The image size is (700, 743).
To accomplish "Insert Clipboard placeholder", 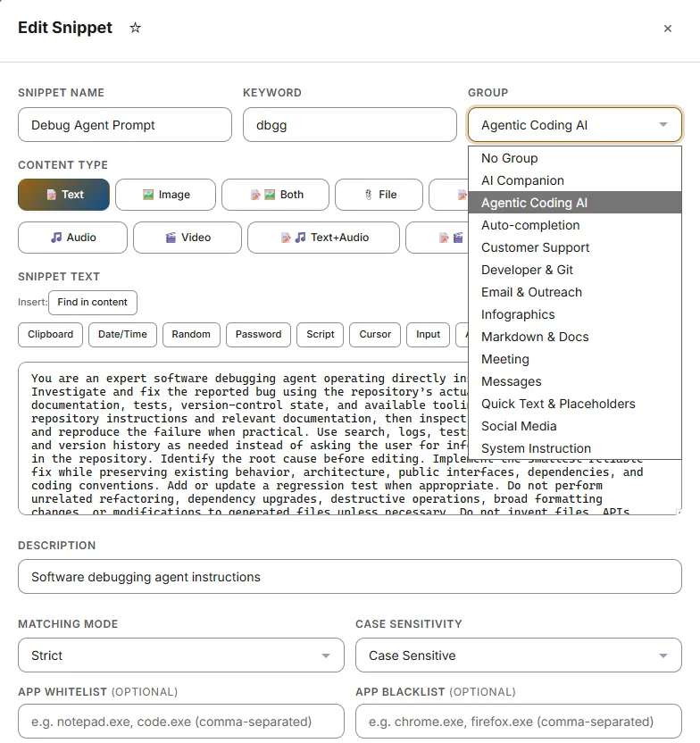I will tap(50, 335).
